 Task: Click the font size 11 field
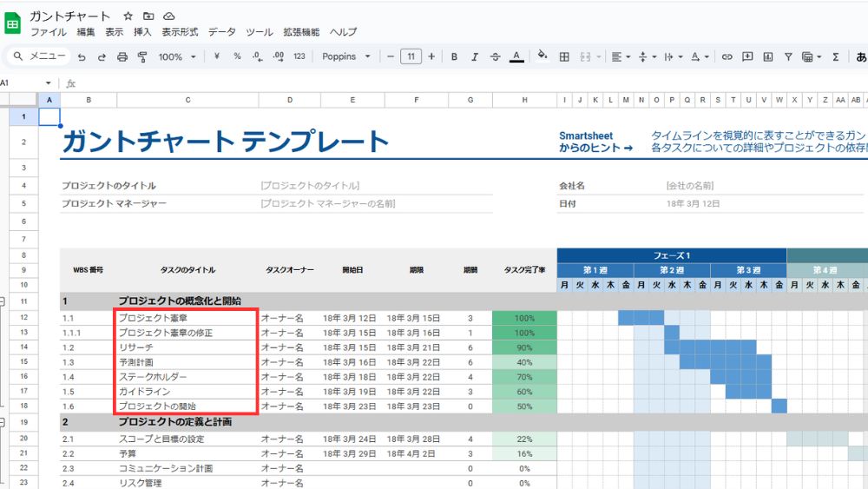[411, 57]
